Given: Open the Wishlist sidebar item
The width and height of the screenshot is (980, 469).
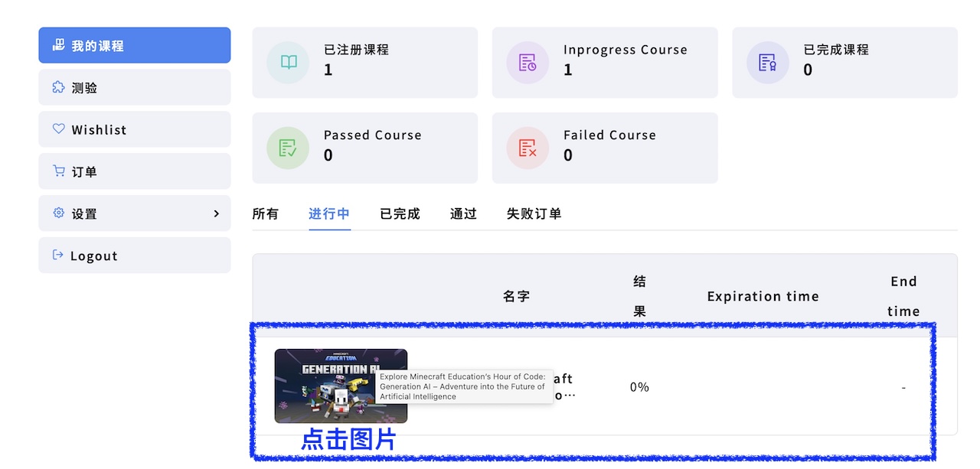Looking at the screenshot, I should pos(135,129).
